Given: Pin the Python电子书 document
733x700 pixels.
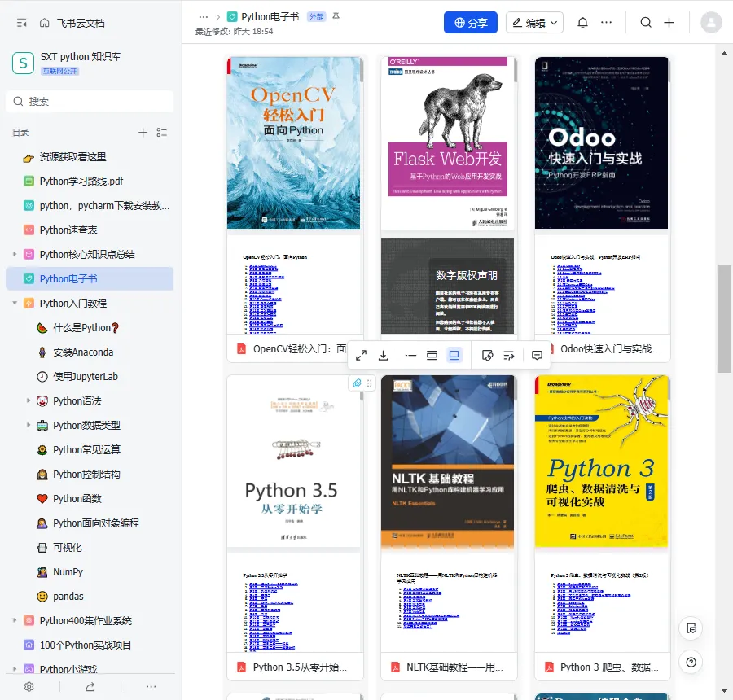Looking at the screenshot, I should [336, 17].
